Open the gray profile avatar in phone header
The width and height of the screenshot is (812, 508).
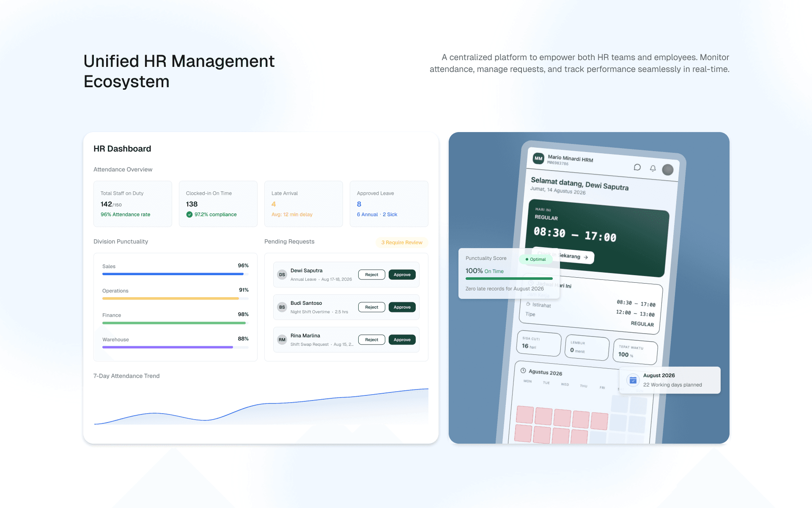coord(668,170)
